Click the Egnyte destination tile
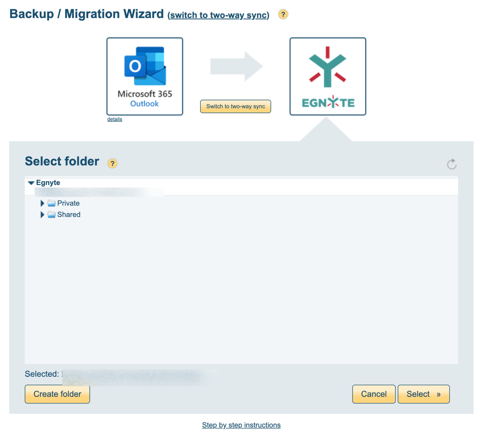Image resolution: width=504 pixels, height=436 pixels. tap(328, 76)
